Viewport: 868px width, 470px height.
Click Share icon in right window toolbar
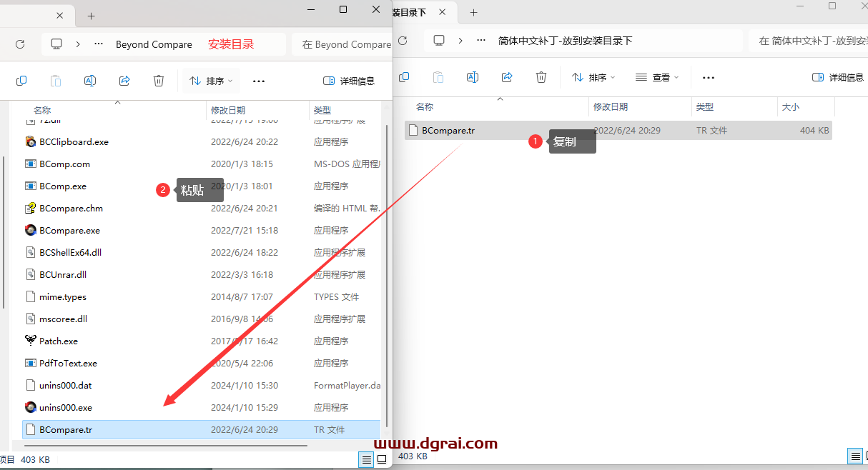(507, 77)
